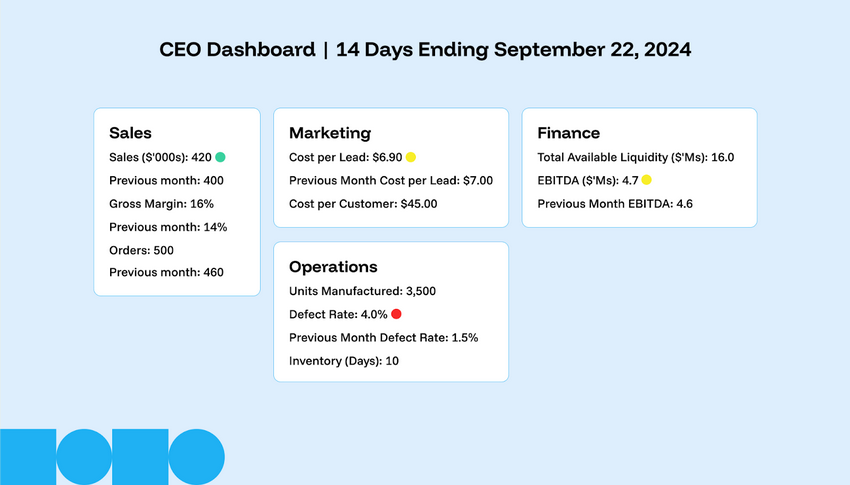Click the Units Manufactured: 3,500 metric
Image resolution: width=850 pixels, height=485 pixels.
(x=362, y=291)
